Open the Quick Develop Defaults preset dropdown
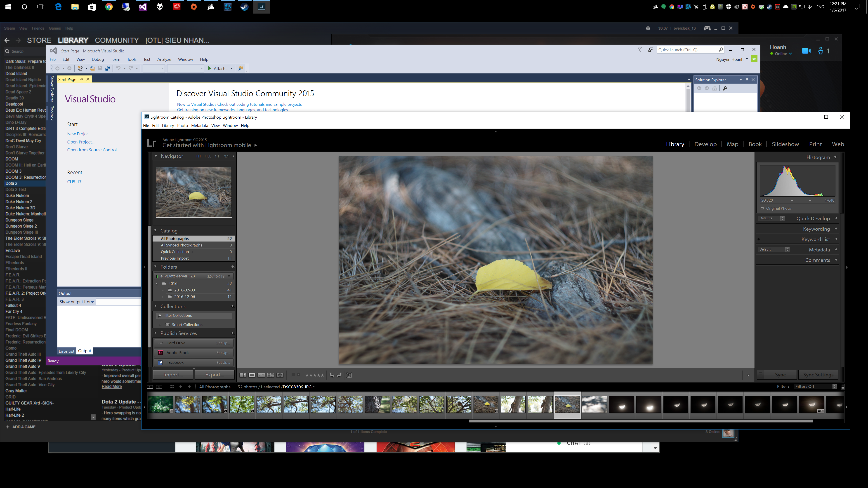 772,218
